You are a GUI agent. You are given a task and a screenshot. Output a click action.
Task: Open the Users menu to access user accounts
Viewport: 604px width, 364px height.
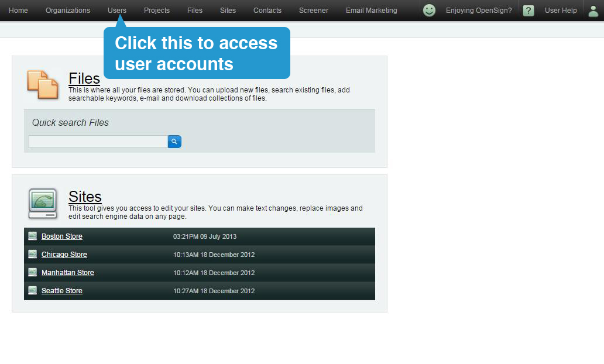tap(116, 10)
